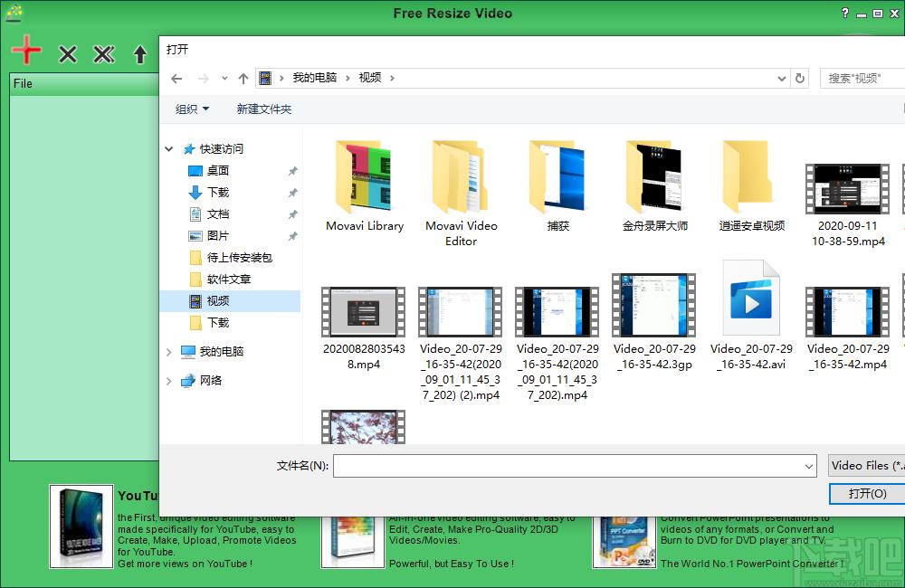Go up one folder level
Image resolution: width=905 pixels, height=588 pixels.
pyautogui.click(x=243, y=79)
